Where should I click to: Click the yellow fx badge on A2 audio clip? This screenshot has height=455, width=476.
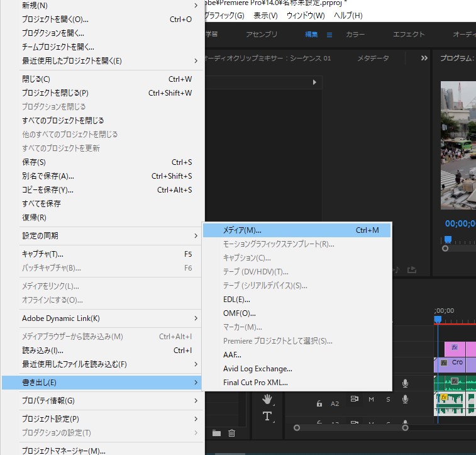pyautogui.click(x=444, y=396)
